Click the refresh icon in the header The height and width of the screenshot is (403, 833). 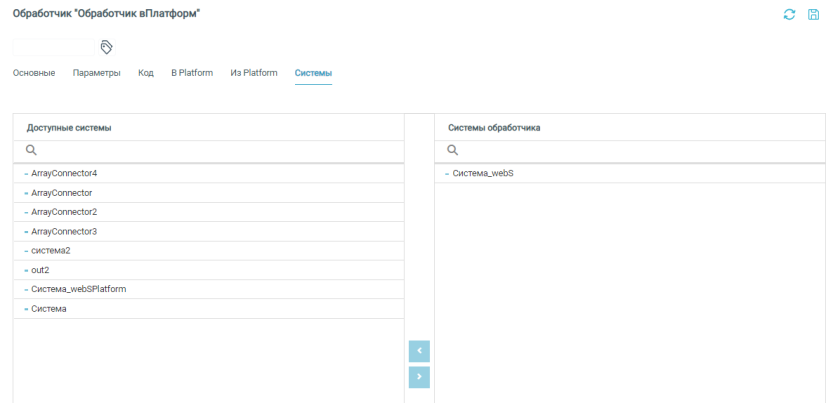(x=789, y=14)
